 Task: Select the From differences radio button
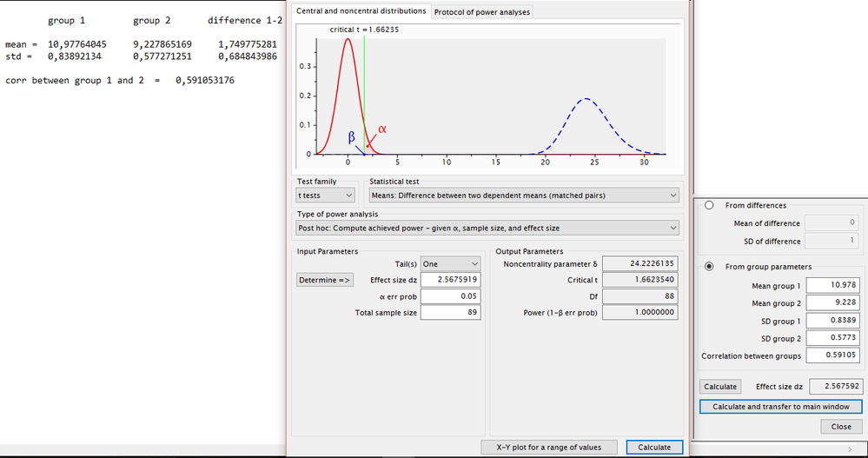tap(709, 206)
